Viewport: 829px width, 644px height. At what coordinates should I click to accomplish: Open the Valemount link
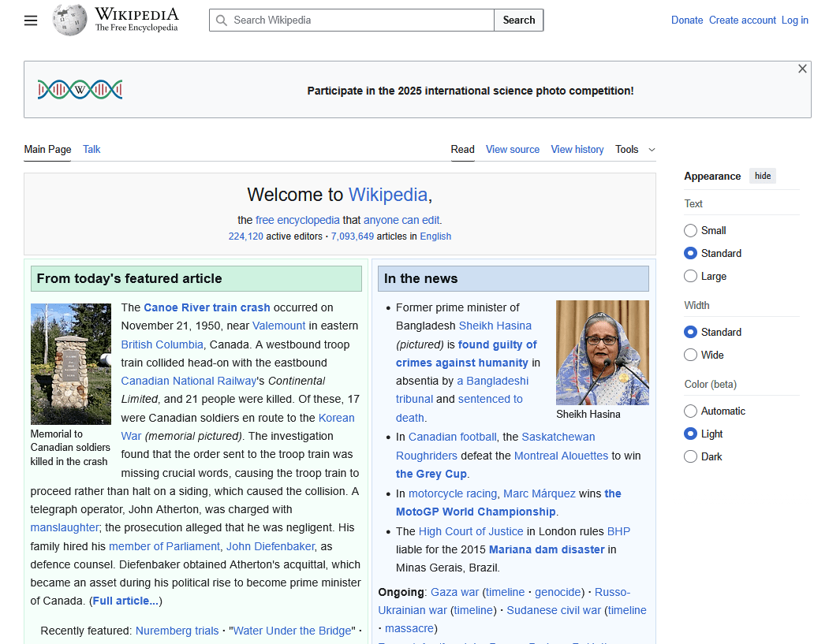(278, 326)
